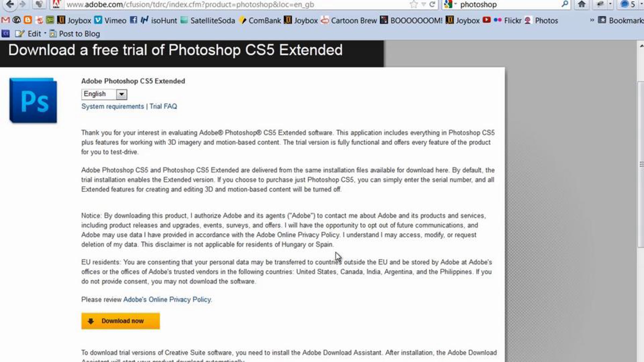The image size is (644, 362).
Task: Open the Google search engine dropdown
Action: (450, 4)
